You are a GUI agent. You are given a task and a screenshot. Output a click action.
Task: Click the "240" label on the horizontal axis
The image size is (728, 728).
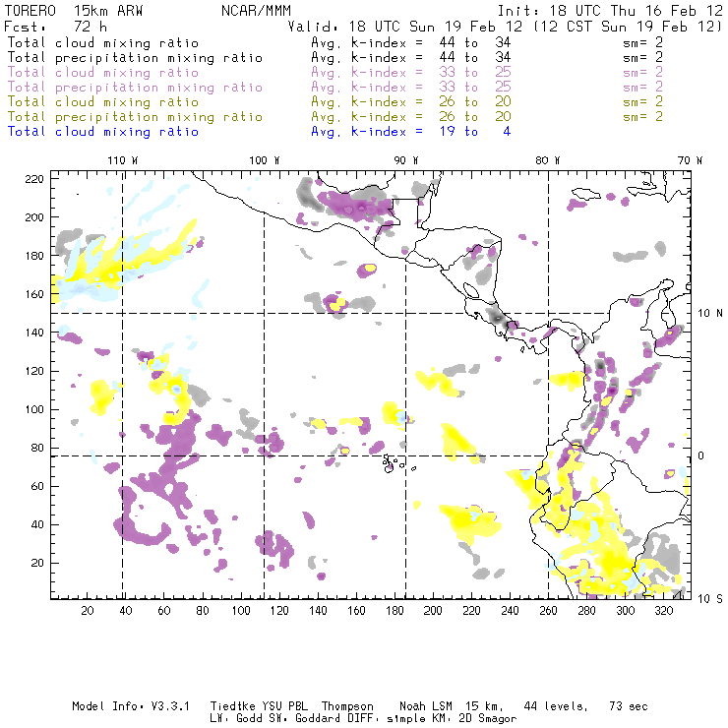(510, 611)
